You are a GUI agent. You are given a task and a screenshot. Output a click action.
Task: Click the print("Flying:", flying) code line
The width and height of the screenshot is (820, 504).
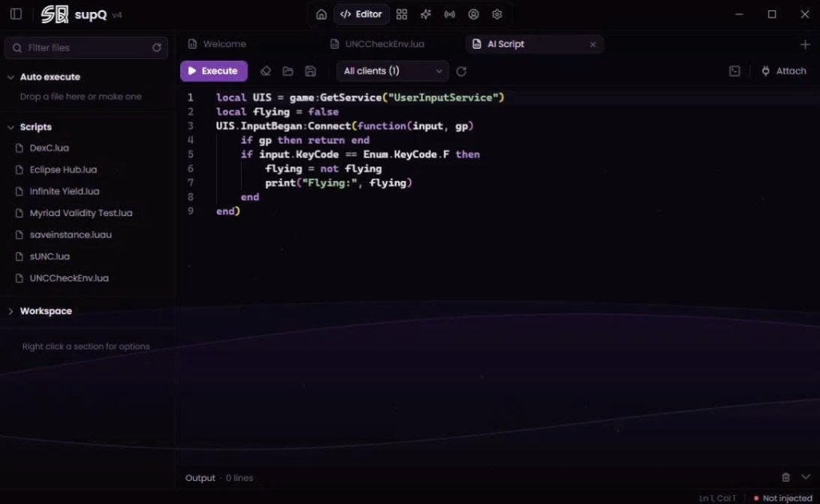tap(339, 182)
